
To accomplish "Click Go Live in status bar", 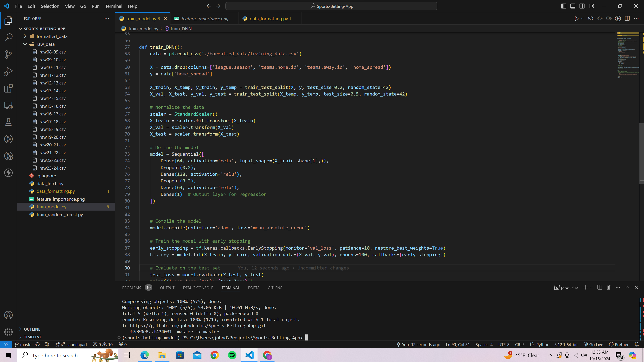I will (x=593, y=345).
